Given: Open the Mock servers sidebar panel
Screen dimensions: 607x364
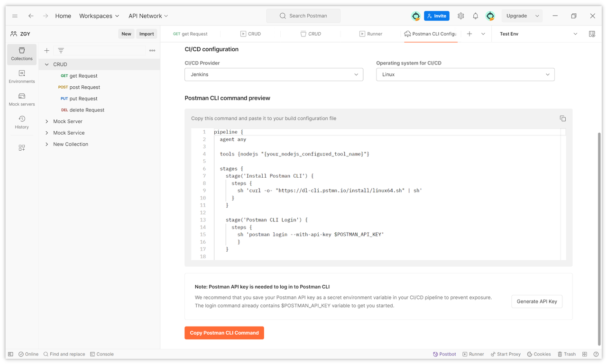Looking at the screenshot, I should (x=22, y=100).
